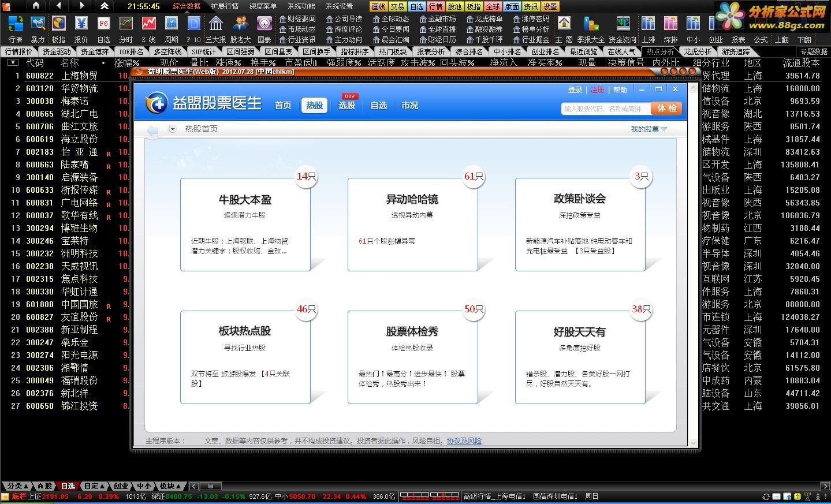
Task: Open the 上排 ranking icon
Action: click(649, 24)
